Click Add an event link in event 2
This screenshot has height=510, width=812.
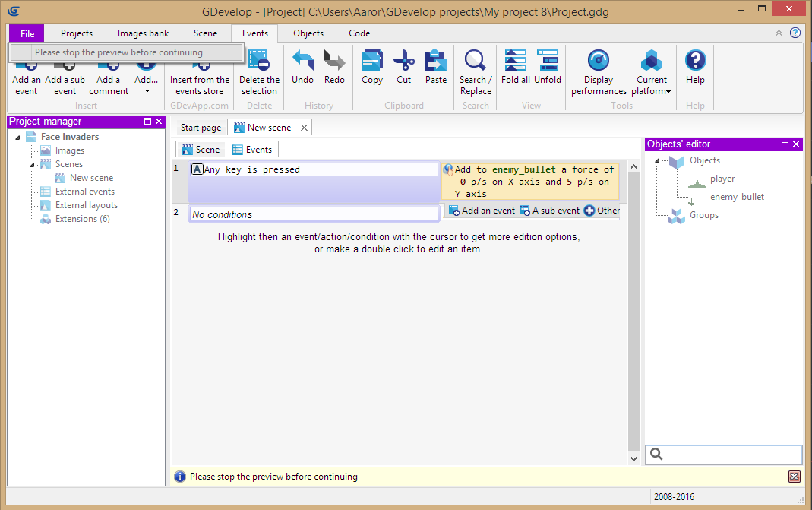coord(482,211)
